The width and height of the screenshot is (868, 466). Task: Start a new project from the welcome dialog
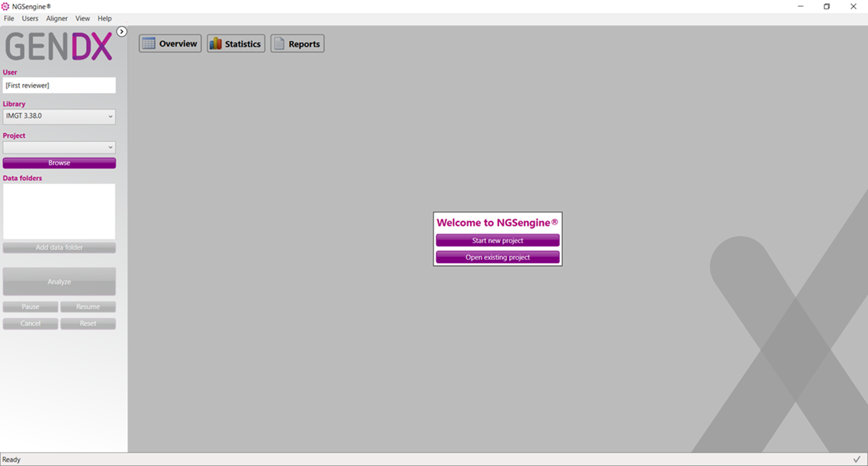[498, 240]
